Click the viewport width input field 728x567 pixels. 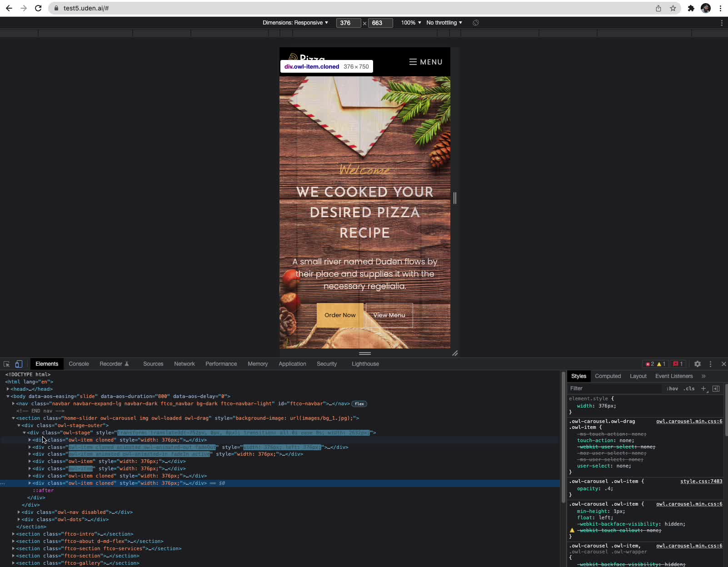[x=349, y=23]
